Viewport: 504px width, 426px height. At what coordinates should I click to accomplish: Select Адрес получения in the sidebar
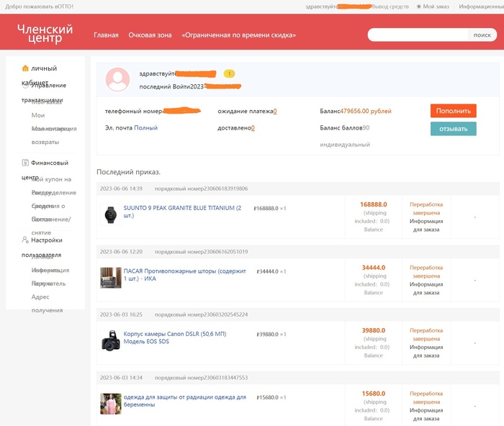(x=47, y=304)
